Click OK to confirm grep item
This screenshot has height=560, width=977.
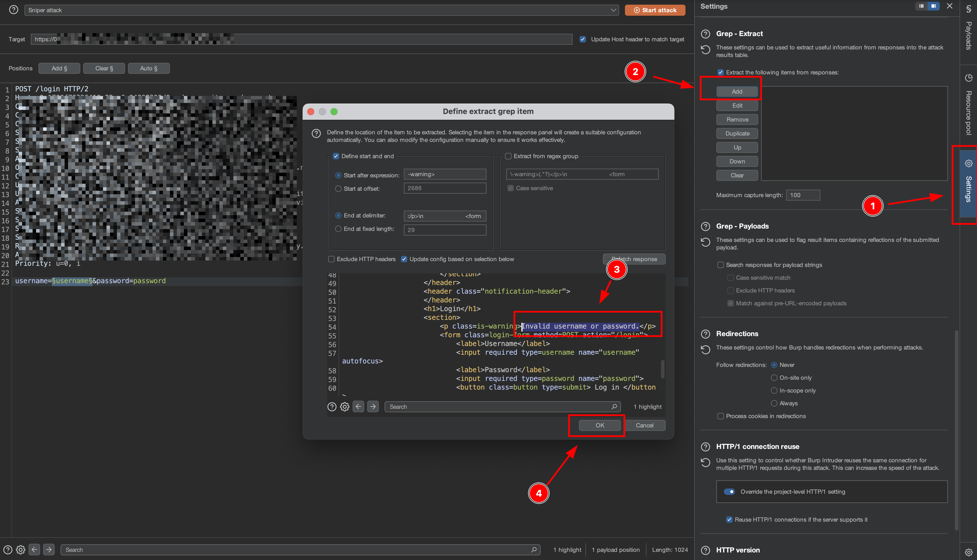[x=600, y=425]
